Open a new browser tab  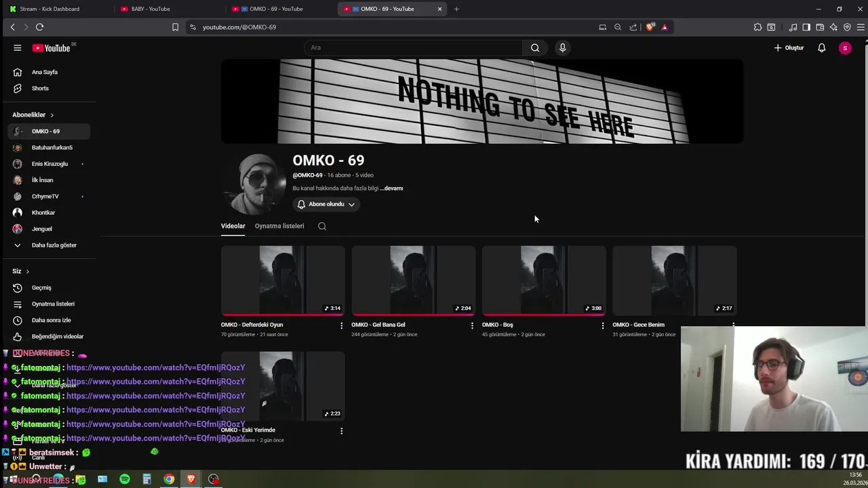[x=456, y=9]
